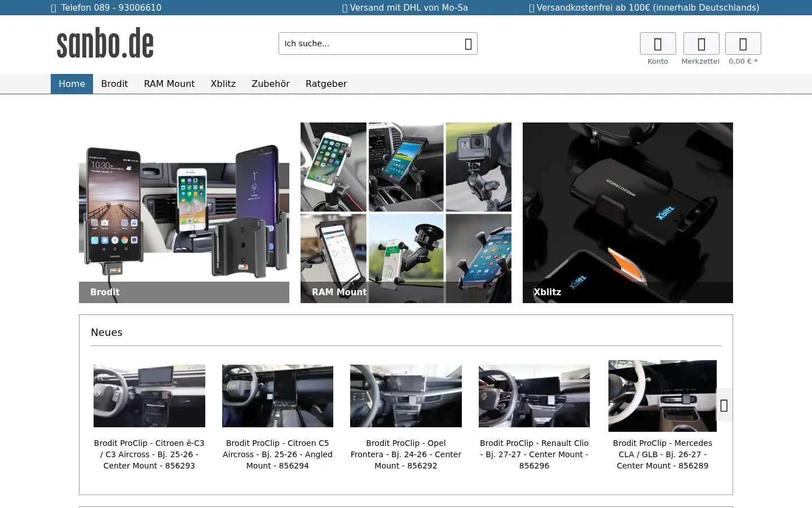812x508 pixels.
Task: Click the 'Konto' label under account button
Action: (x=657, y=62)
